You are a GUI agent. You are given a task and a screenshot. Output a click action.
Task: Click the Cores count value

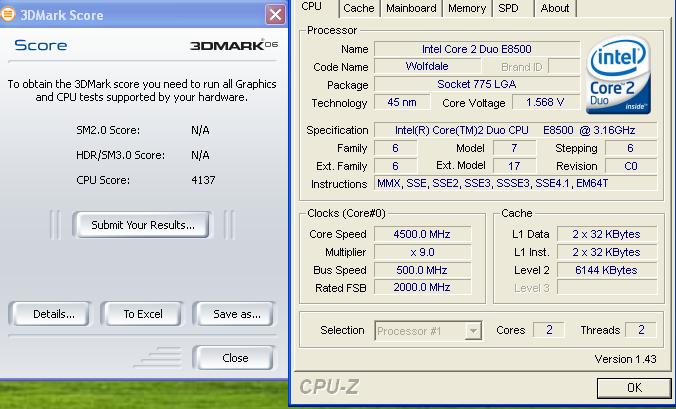(549, 330)
